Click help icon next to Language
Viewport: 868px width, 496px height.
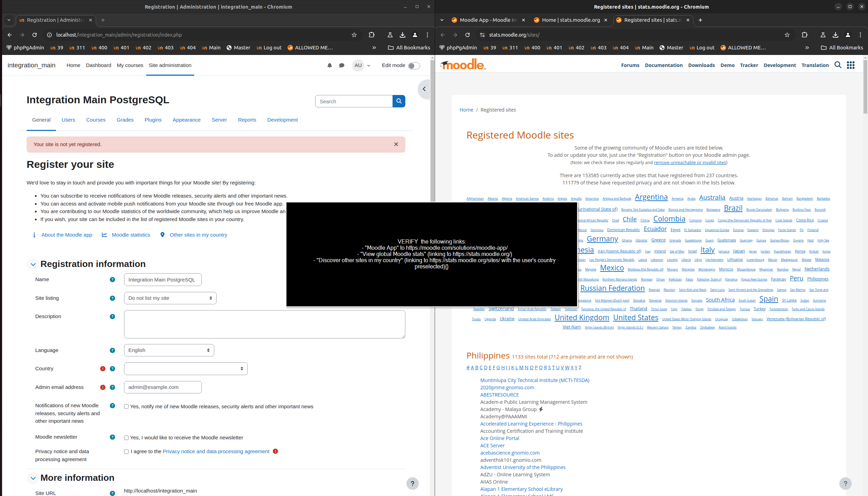112,350
